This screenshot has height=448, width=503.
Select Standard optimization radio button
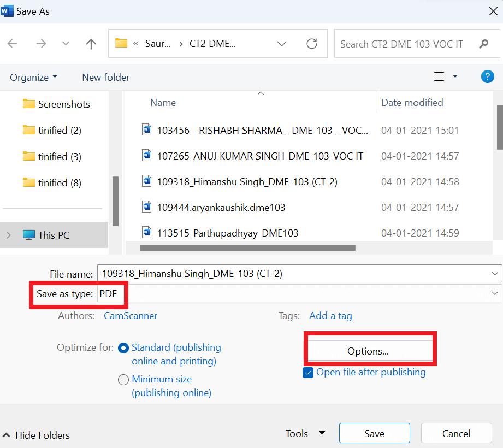point(123,348)
